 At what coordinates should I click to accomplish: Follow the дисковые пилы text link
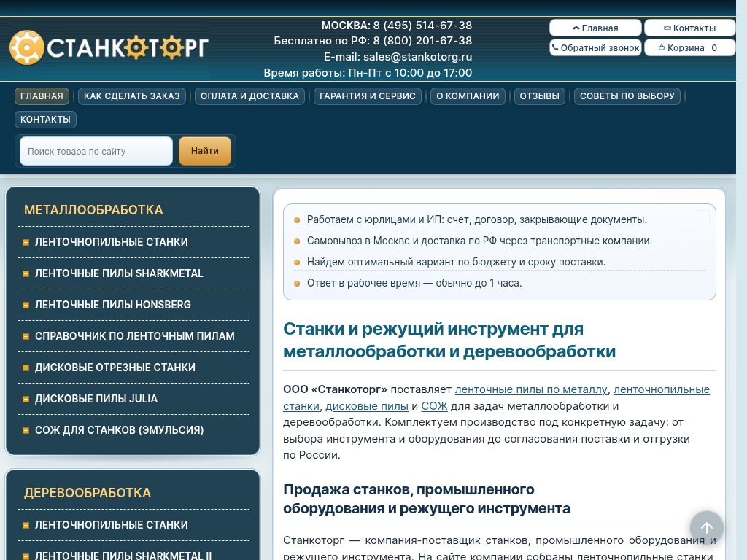click(x=367, y=406)
